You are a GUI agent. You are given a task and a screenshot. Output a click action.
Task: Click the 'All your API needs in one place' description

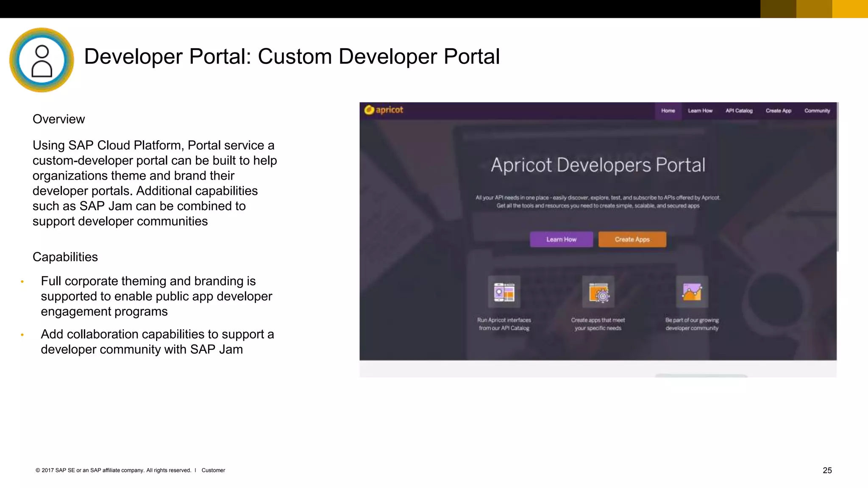[x=598, y=202]
